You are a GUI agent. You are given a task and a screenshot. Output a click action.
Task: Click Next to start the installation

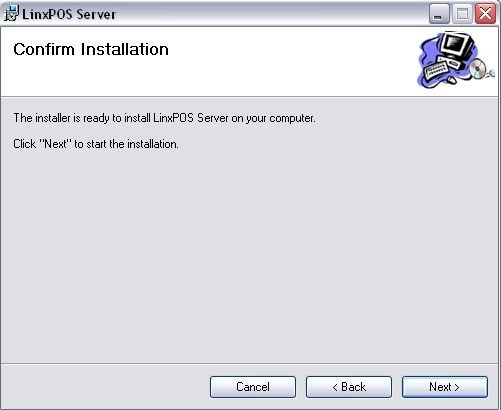click(445, 387)
